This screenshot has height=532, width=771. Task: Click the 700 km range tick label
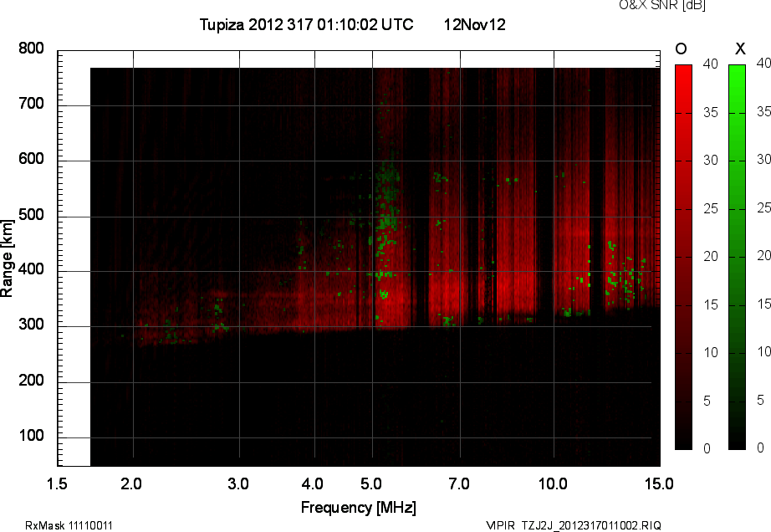31,104
